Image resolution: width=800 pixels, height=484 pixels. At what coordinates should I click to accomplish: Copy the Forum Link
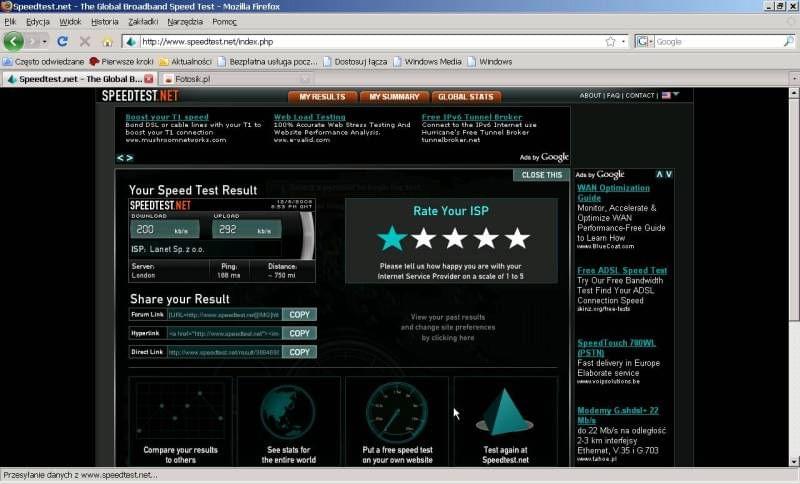click(299, 314)
